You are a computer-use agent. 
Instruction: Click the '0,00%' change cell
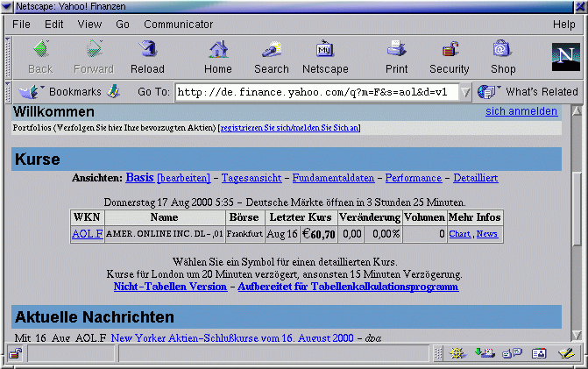pos(383,234)
